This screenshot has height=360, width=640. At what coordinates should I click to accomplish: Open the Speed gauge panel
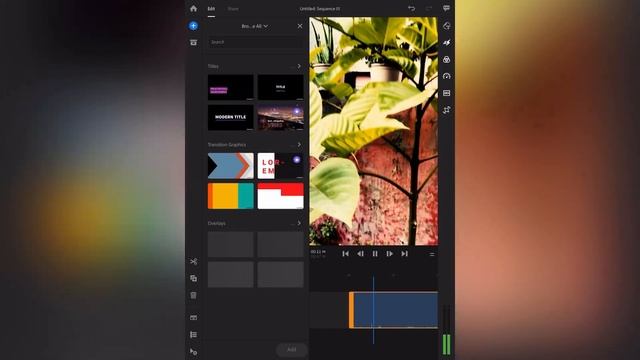pos(447,76)
